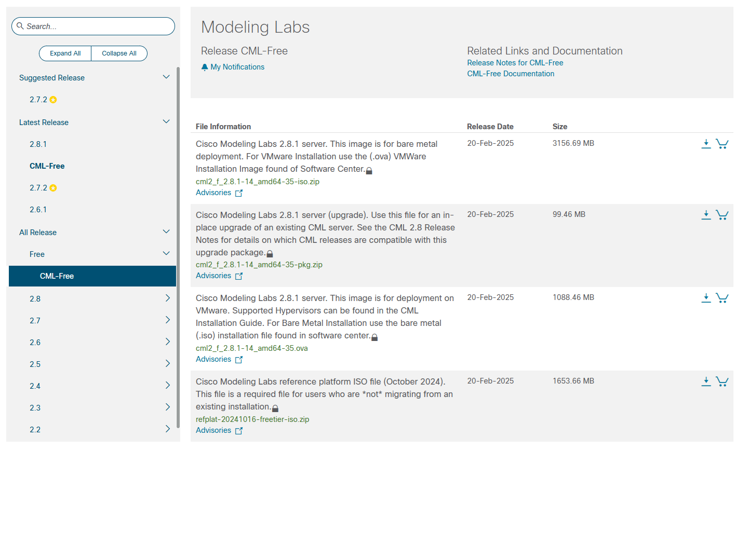Screen dimensions: 736x560
Task: Add the .ova image to cart
Action: pos(722,298)
